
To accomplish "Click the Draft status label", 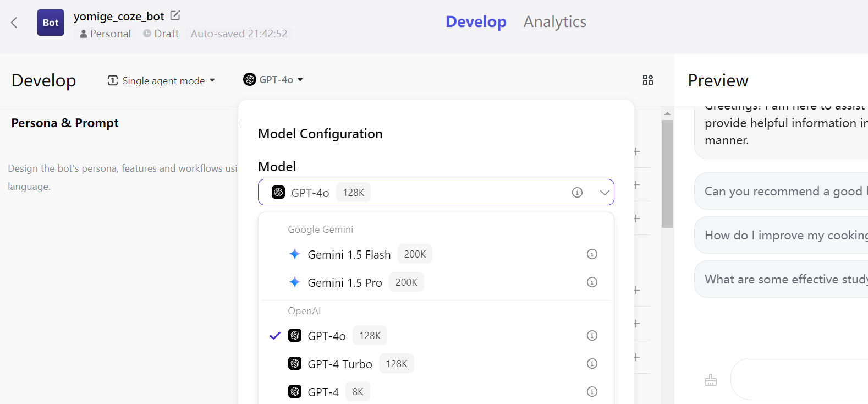I will point(161,34).
